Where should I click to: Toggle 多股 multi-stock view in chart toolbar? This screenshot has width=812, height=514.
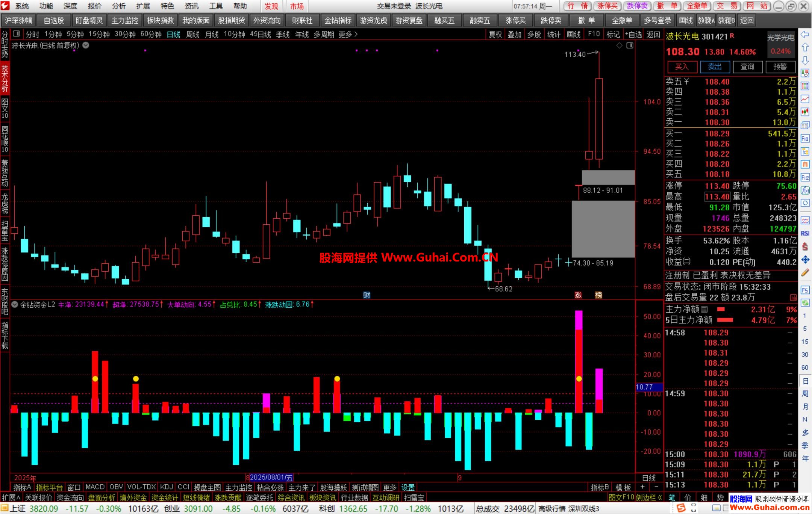click(534, 34)
